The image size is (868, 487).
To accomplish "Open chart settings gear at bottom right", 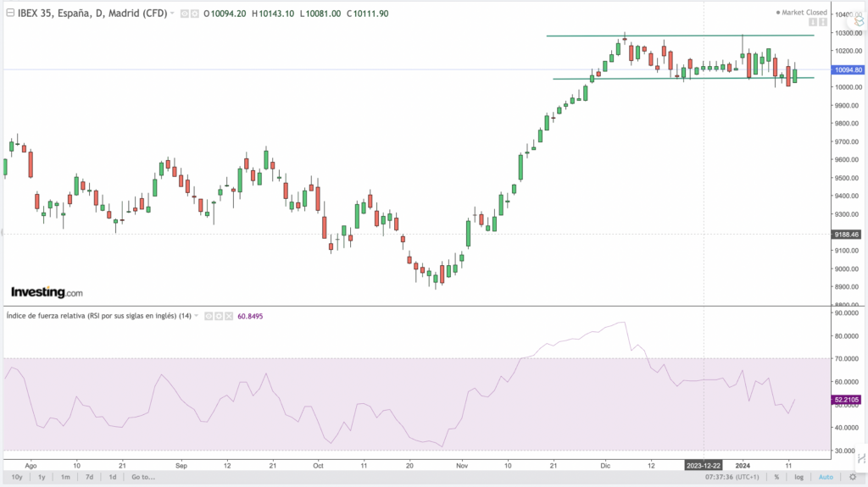I will 853,478.
